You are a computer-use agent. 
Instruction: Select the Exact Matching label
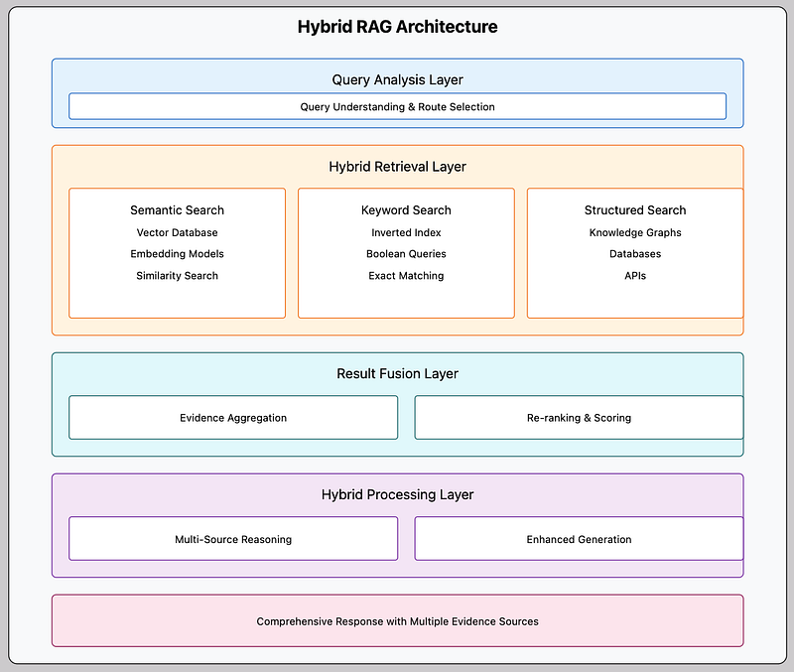click(406, 276)
